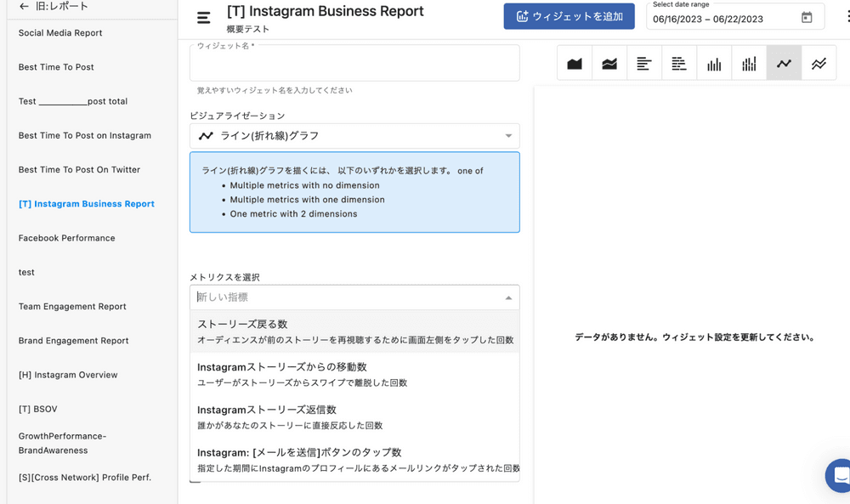Viewport: 850px width, 504px height.
Task: Click the ウィジェット名 text field
Action: (354, 65)
